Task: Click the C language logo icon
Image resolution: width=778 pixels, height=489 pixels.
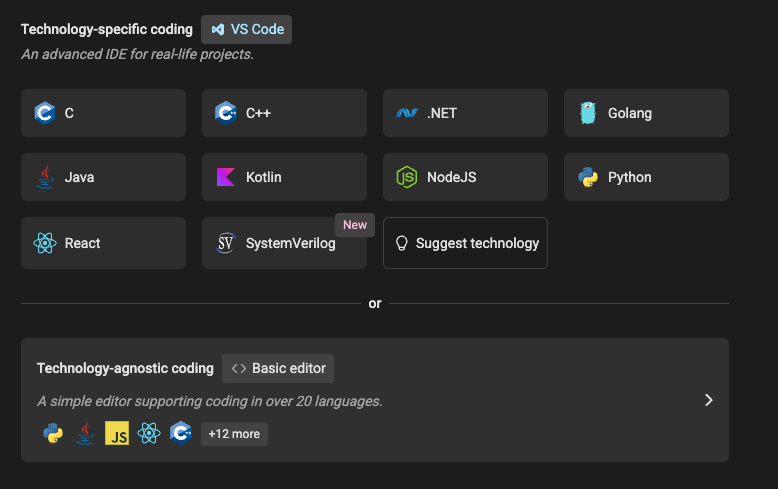Action: coord(44,113)
